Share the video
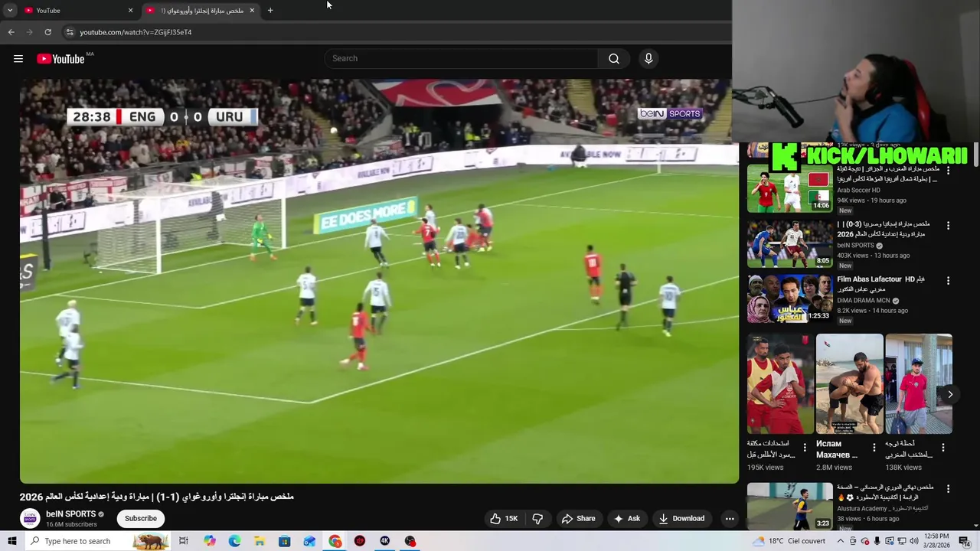The height and width of the screenshot is (551, 980). pyautogui.click(x=578, y=518)
